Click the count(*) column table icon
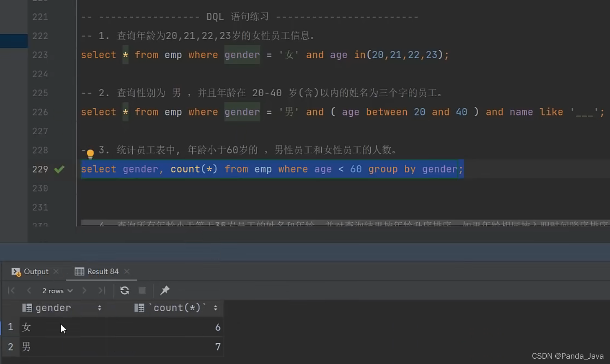The height and width of the screenshot is (364, 610). click(139, 308)
